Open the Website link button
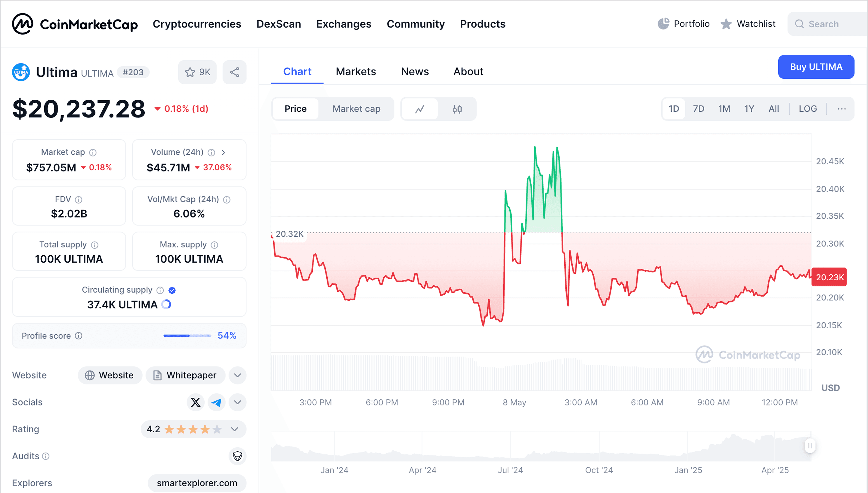The height and width of the screenshot is (493, 868). pos(110,375)
